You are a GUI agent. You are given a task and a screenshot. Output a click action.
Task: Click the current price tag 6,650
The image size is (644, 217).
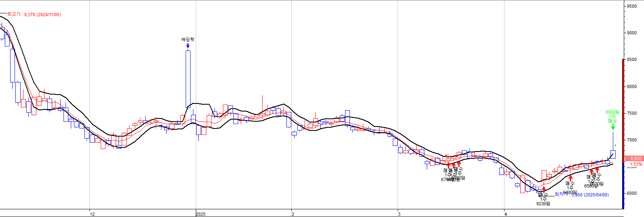click(x=635, y=158)
